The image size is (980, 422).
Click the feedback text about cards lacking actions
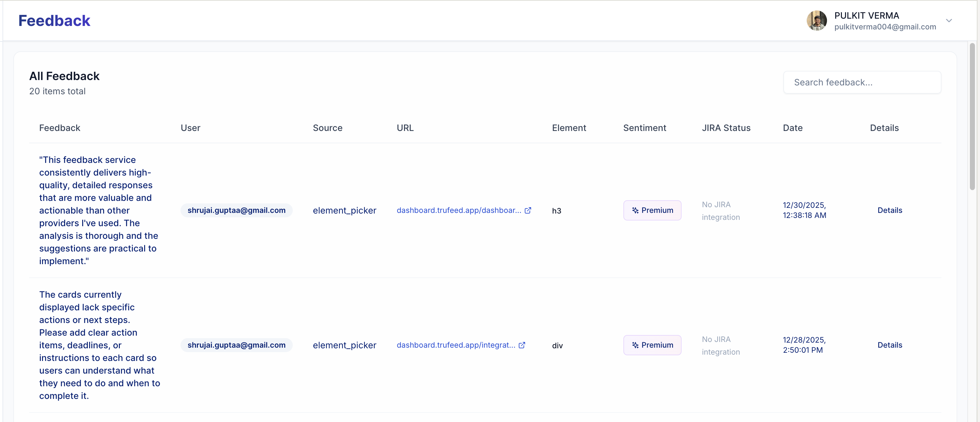click(x=99, y=345)
